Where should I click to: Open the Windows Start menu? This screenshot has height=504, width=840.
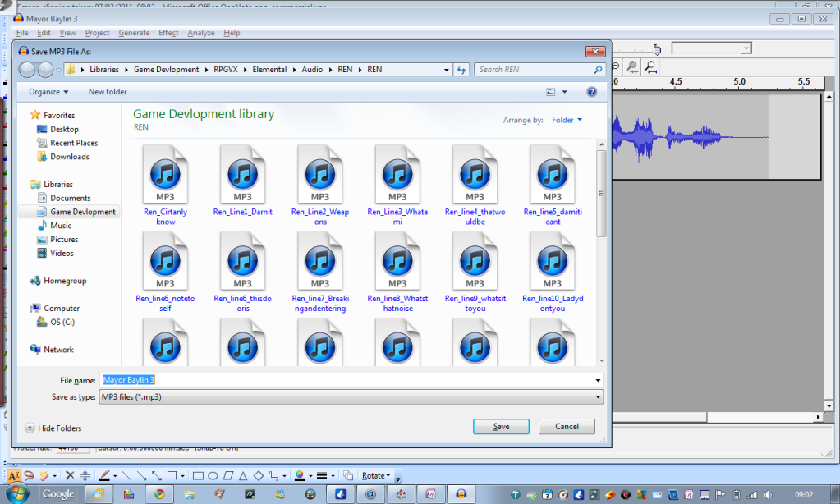click(x=16, y=493)
